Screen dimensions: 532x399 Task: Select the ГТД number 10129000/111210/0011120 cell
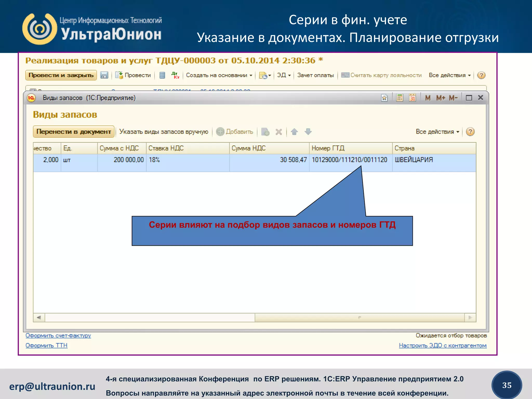[351, 163]
